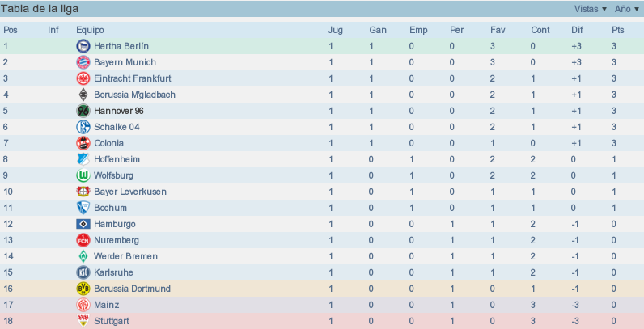Viewport: 644px width, 329px height.
Task: Select the Hannover 96 crest icon
Action: pos(83,111)
